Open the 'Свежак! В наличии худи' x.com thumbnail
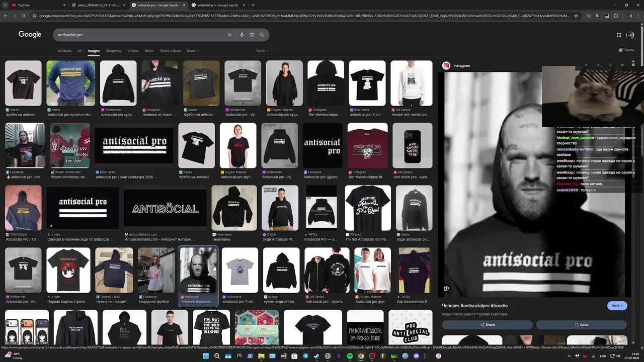The height and width of the screenshot is (362, 644). coord(83,208)
